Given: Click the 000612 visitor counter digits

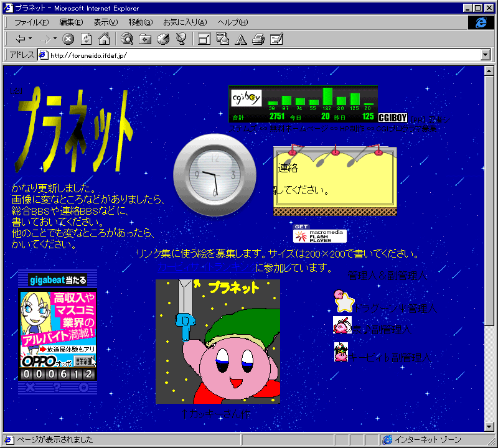Looking at the screenshot, I should tap(57, 374).
